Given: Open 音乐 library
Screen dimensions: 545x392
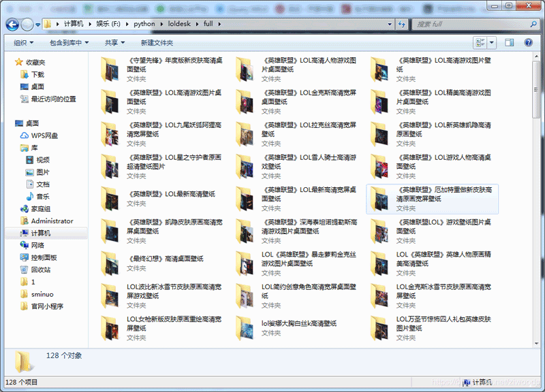Looking at the screenshot, I should click(x=43, y=197).
